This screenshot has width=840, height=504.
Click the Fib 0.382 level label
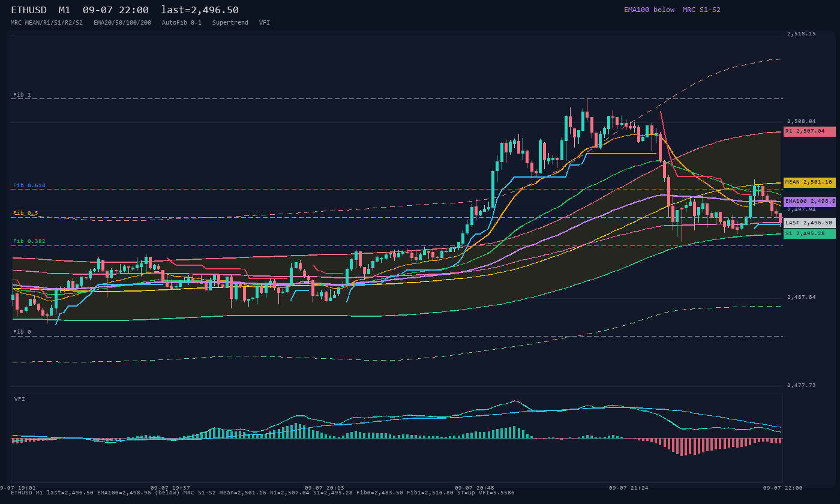[x=29, y=241]
